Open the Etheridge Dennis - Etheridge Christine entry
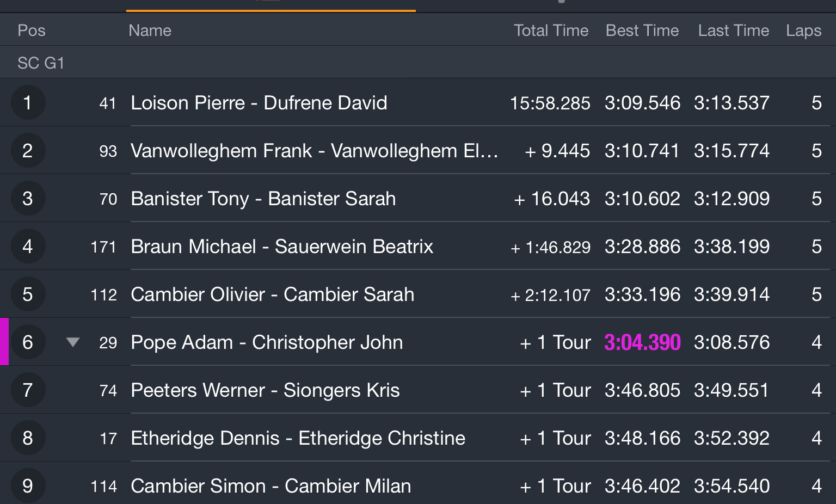Viewport: 836px width, 504px height. coord(298,438)
